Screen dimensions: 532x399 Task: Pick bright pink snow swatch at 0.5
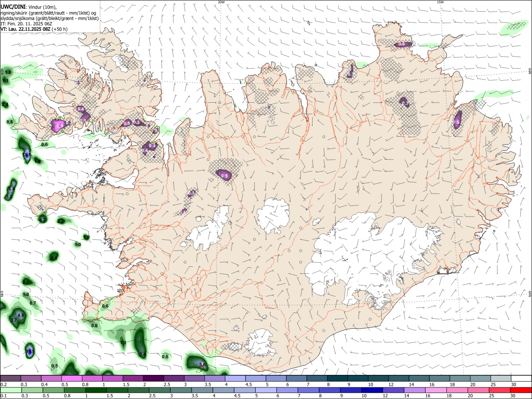tap(72, 378)
